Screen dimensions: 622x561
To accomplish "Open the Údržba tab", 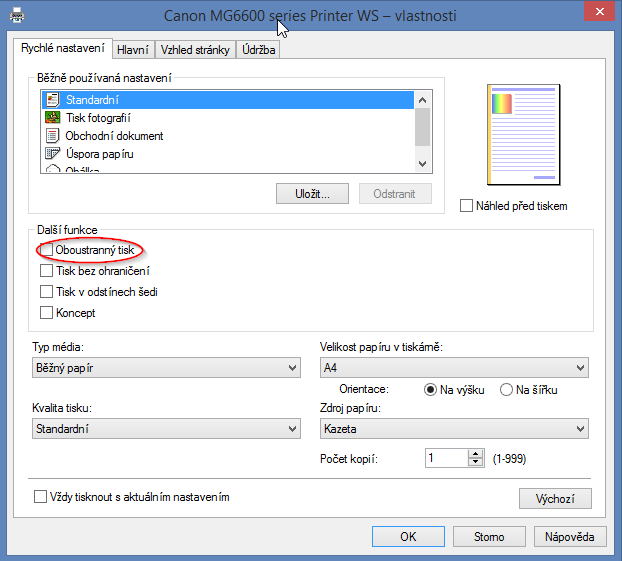I will tap(258, 50).
